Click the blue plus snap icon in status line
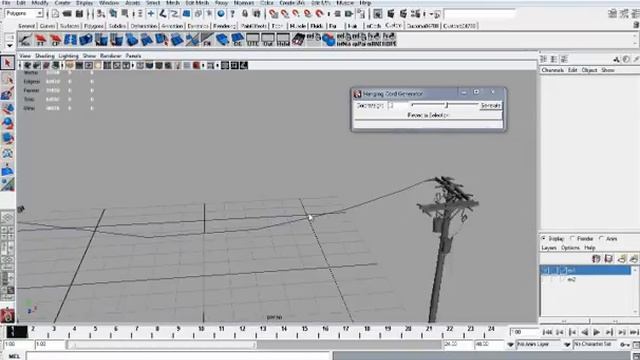This screenshot has width=640, height=360. [x=151, y=14]
